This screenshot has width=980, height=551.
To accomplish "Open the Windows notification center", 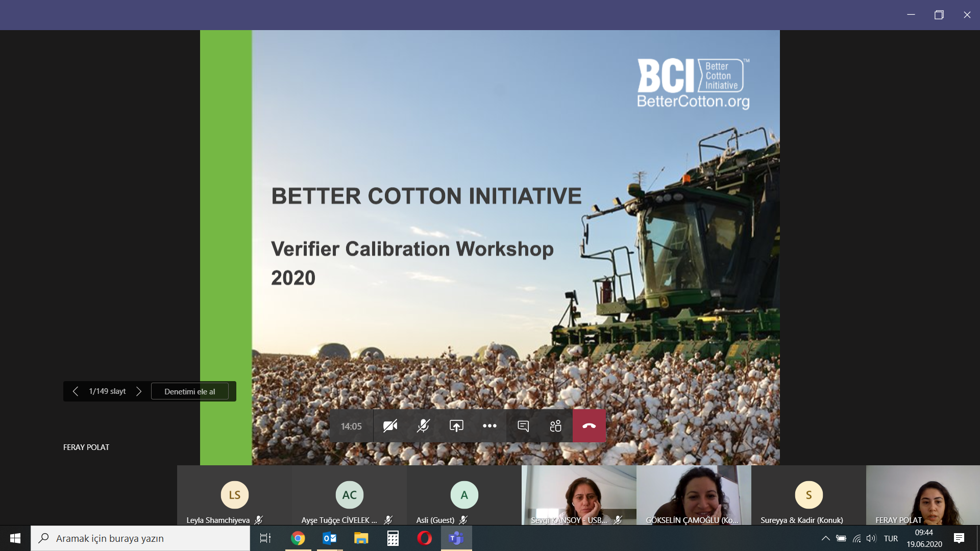I will point(959,538).
